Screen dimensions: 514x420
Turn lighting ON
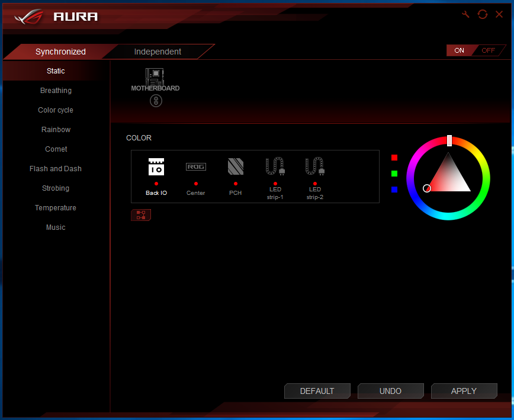[459, 50]
